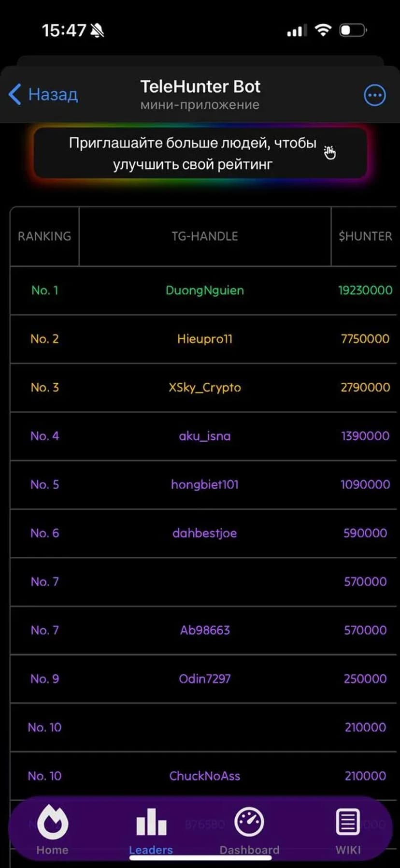Open DuongNguien's leaderboard entry
400x868 pixels.
(205, 290)
